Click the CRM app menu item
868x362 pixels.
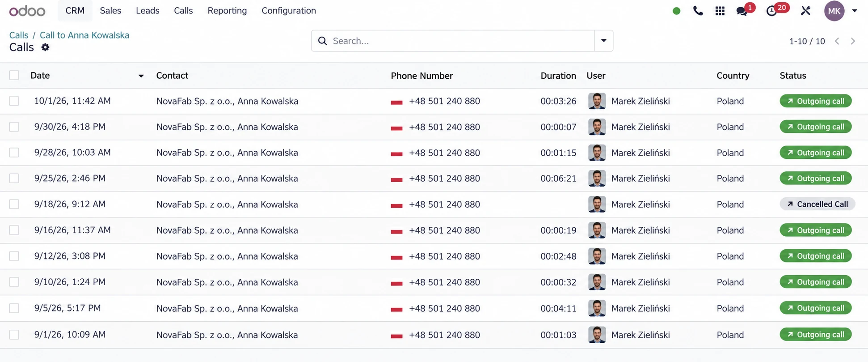[x=75, y=11]
